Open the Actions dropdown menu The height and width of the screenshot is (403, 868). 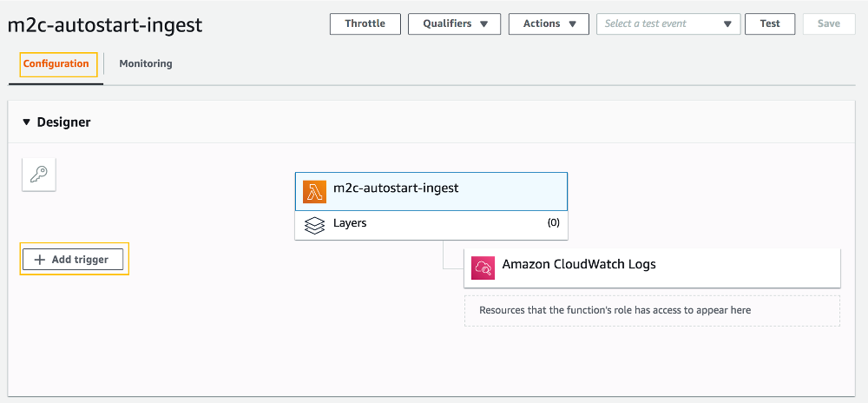549,23
